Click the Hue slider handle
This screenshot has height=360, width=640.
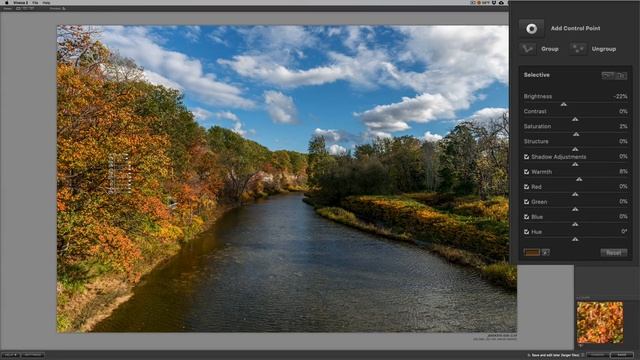tap(575, 239)
